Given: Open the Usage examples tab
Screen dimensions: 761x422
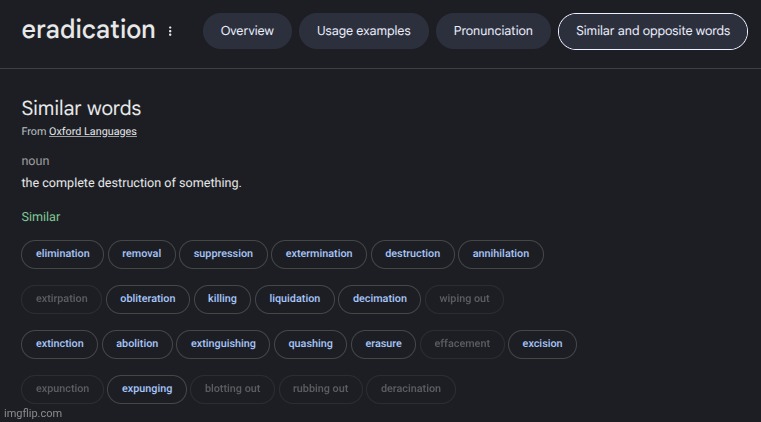Looking at the screenshot, I should click(x=364, y=31).
